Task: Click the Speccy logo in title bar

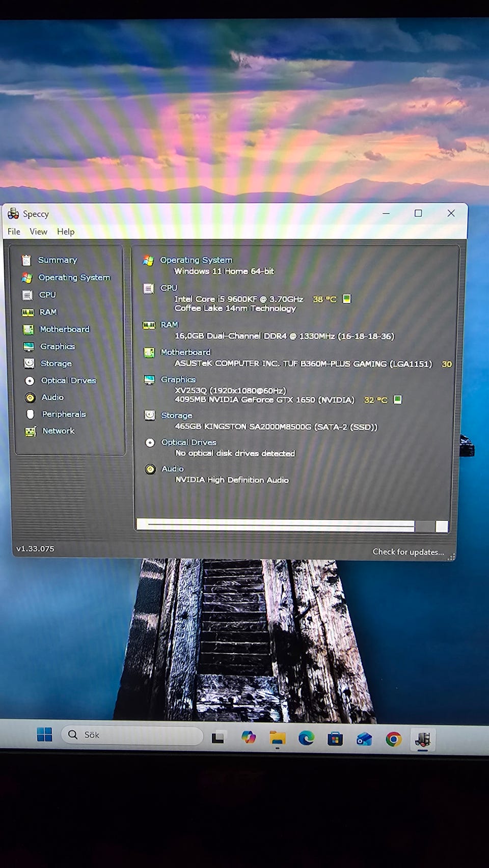Action: pyautogui.click(x=13, y=214)
